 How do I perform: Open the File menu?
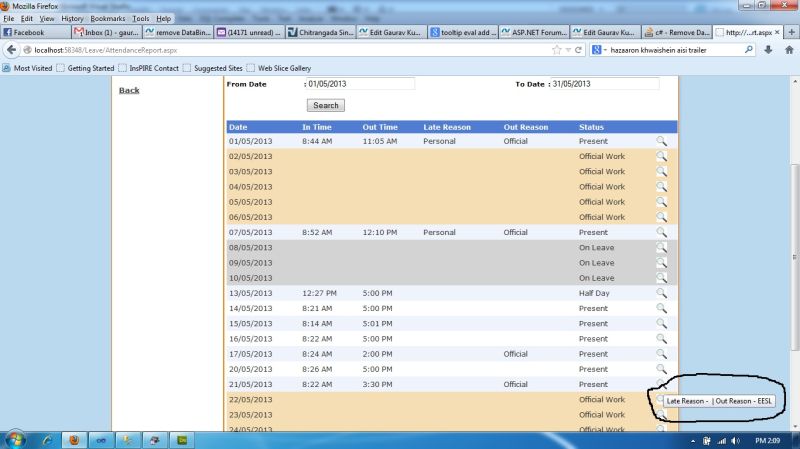[9, 18]
